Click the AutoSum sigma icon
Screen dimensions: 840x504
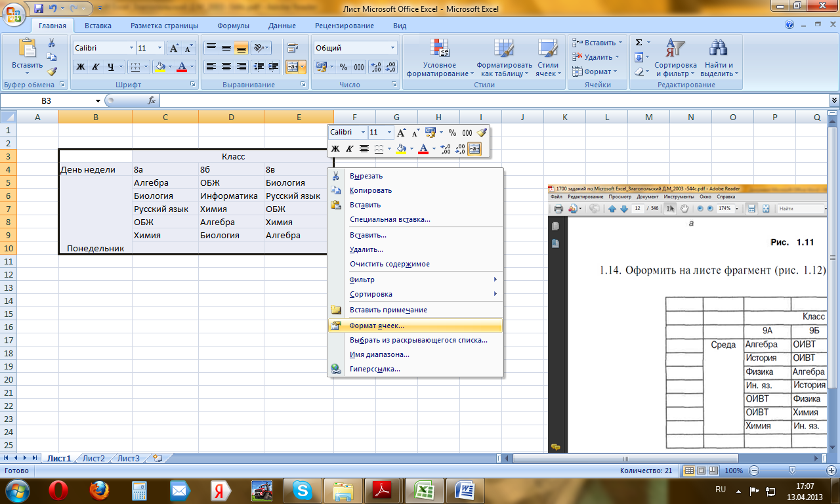[x=639, y=43]
